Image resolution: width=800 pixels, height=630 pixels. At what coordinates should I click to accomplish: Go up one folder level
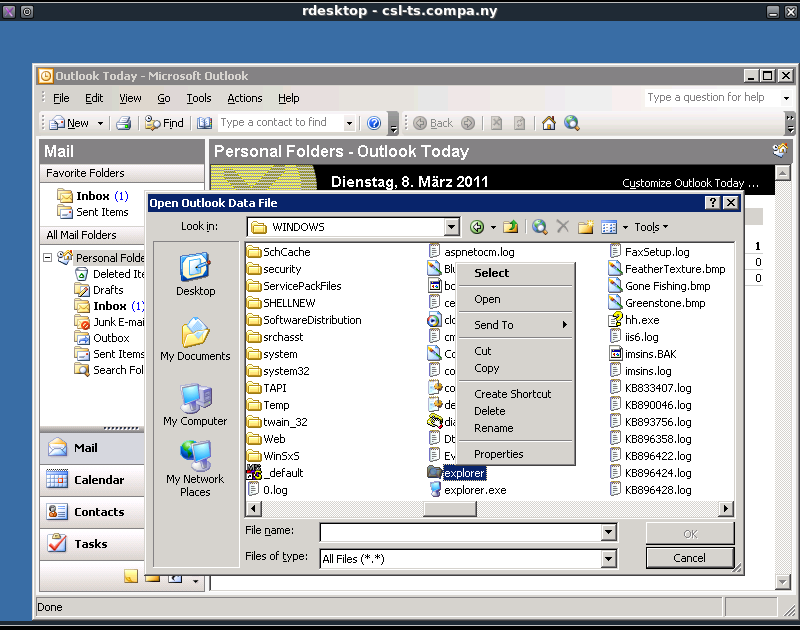coord(510,227)
